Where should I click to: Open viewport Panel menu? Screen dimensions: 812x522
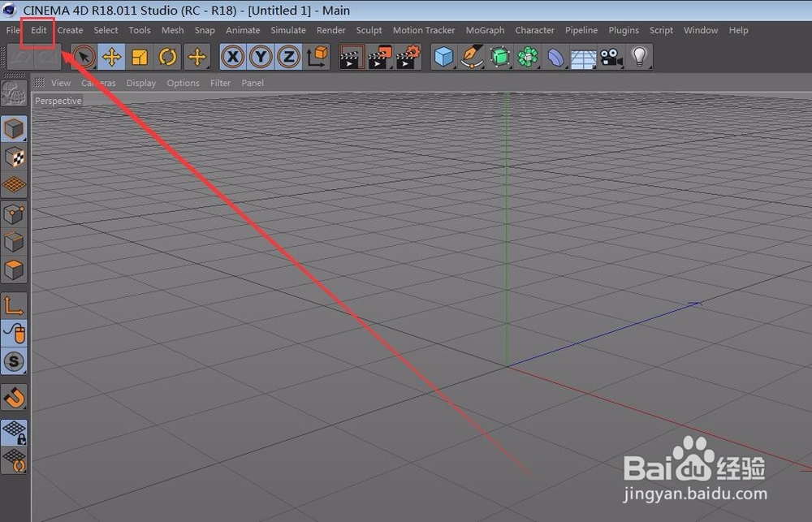click(x=253, y=83)
